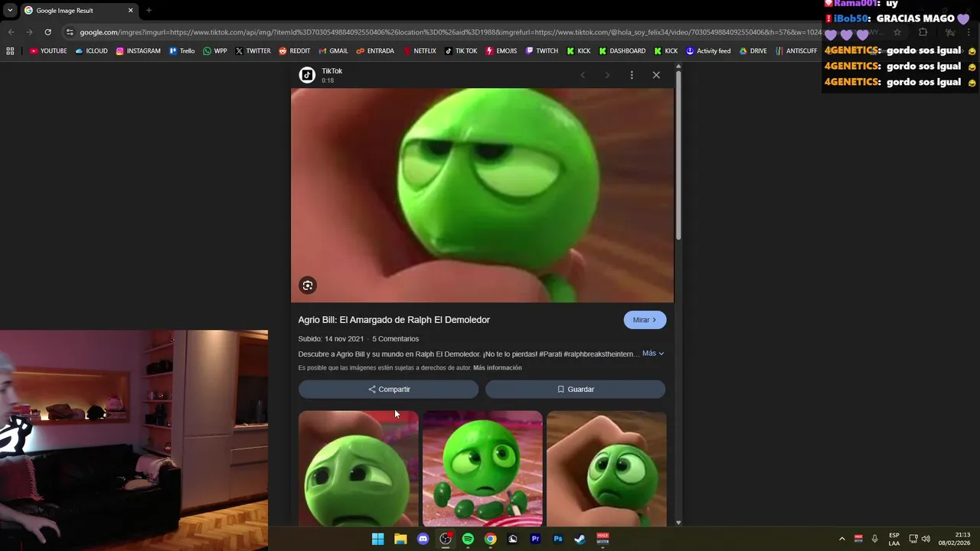Screen dimensions: 980x551
Task: Open the Más información link
Action: (x=498, y=368)
